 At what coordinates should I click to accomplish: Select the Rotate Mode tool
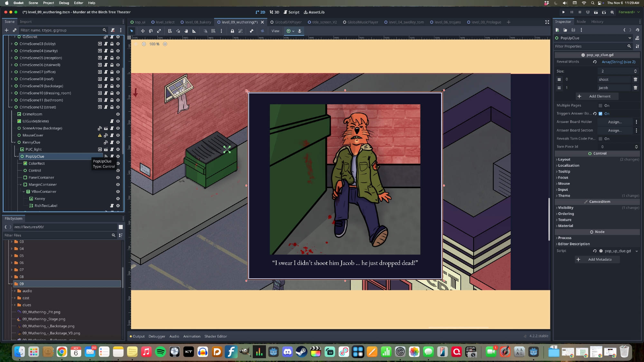click(151, 31)
